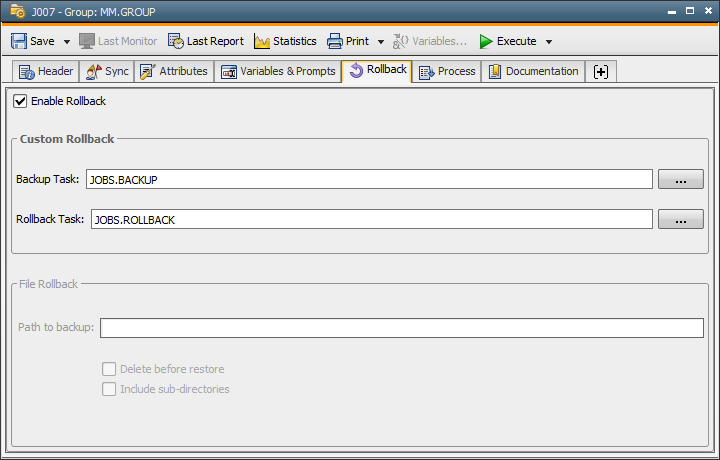720x460 pixels.
Task: Go to the Attributes tab
Action: (174, 72)
